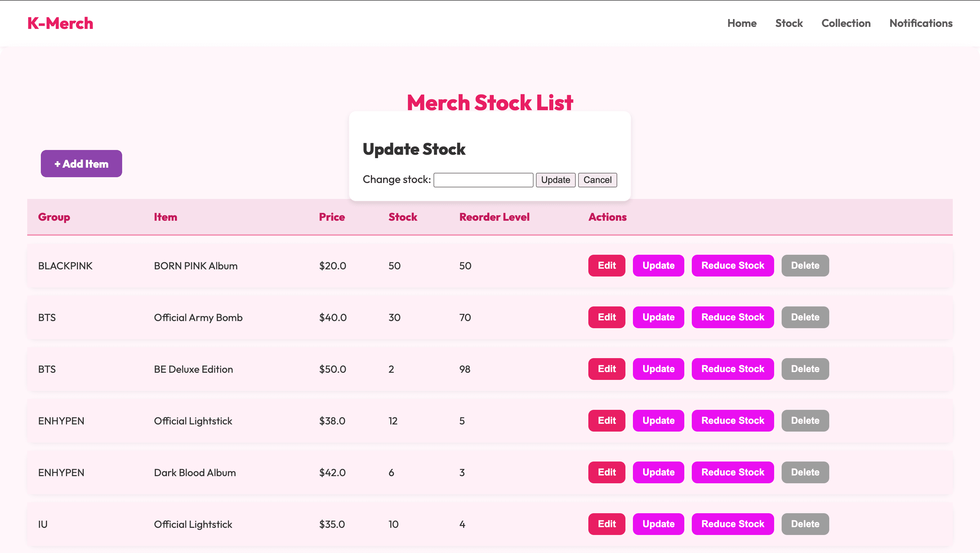Edit the Official Army Bomb row
The height and width of the screenshot is (553, 980).
[x=606, y=317]
